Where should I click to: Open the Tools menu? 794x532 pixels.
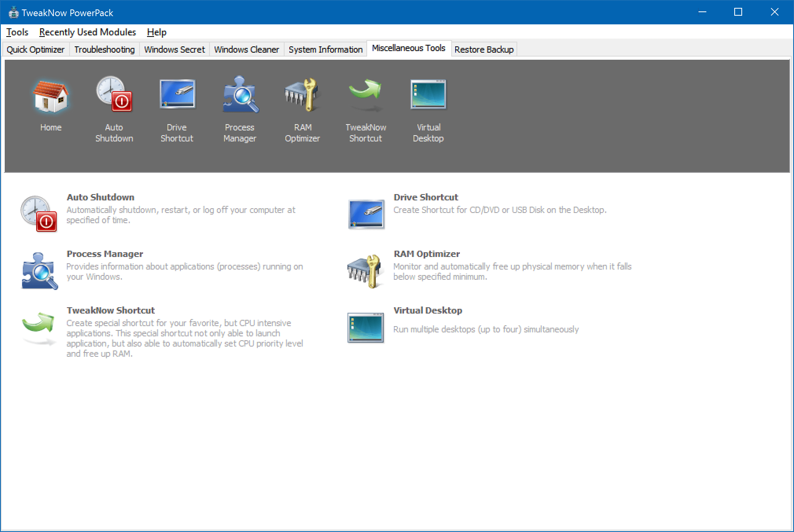click(x=17, y=32)
